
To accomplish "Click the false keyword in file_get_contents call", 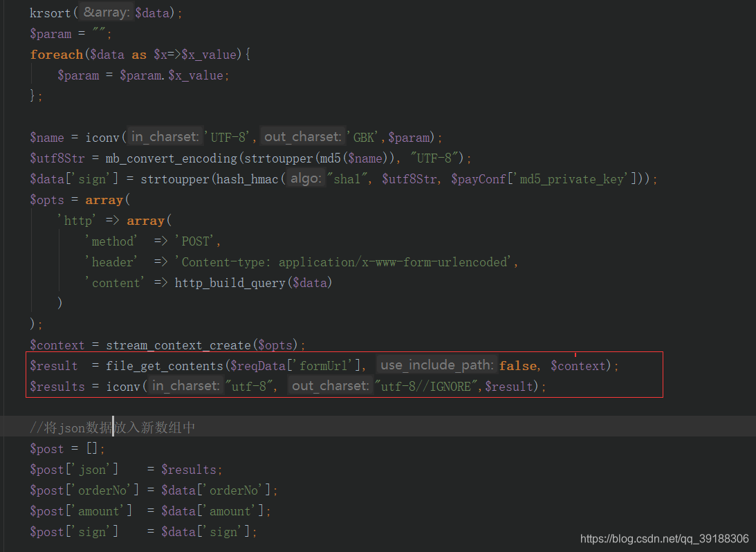I will pyautogui.click(x=518, y=365).
